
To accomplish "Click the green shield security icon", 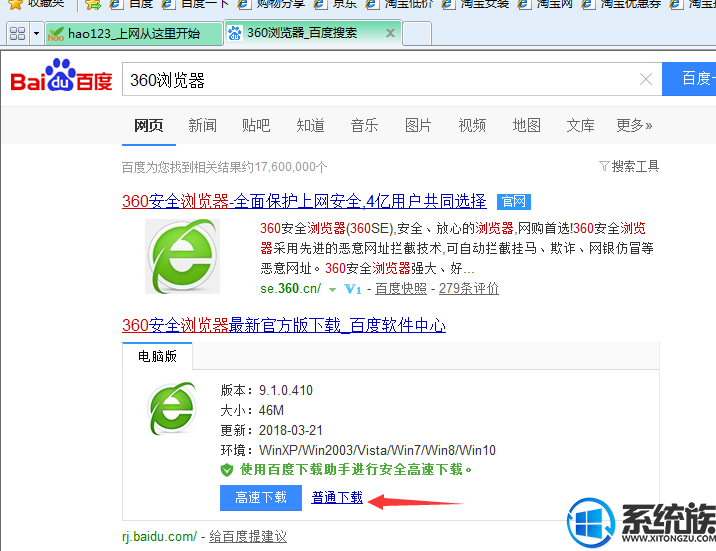I will [227, 470].
